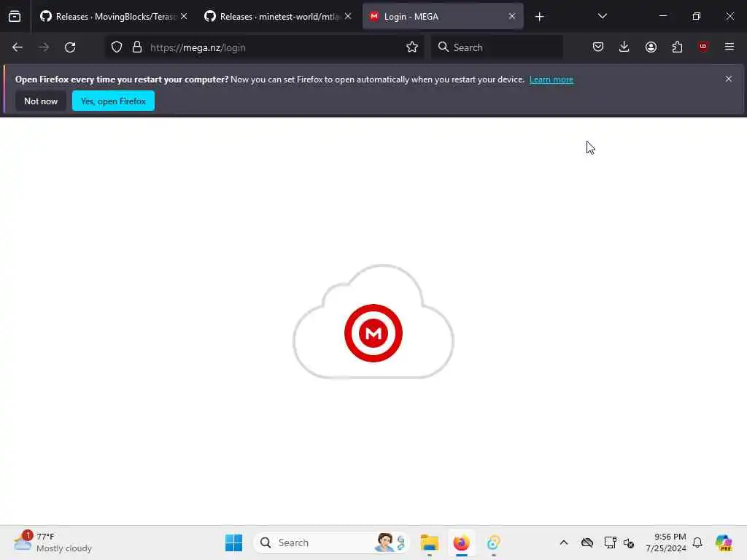Close the minetest-world Releases tab
The image size is (747, 560).
348,17
